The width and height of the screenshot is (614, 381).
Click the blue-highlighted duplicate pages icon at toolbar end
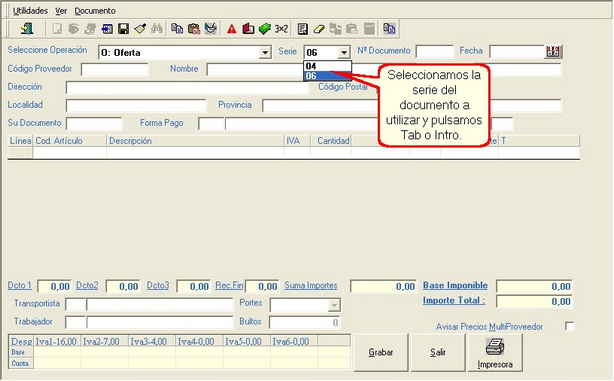(x=389, y=29)
